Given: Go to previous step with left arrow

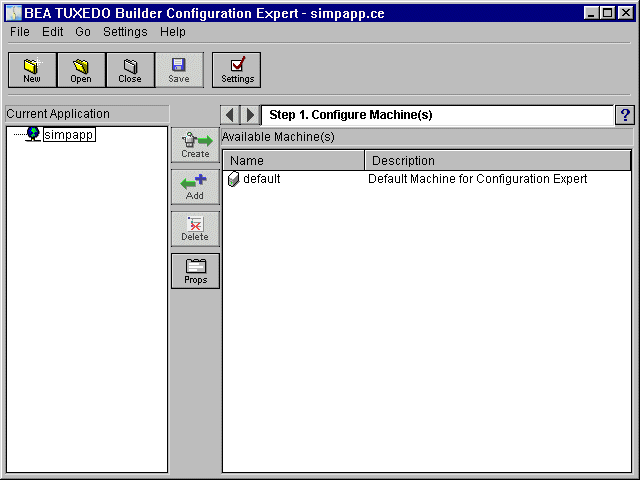Looking at the screenshot, I should click(x=230, y=115).
